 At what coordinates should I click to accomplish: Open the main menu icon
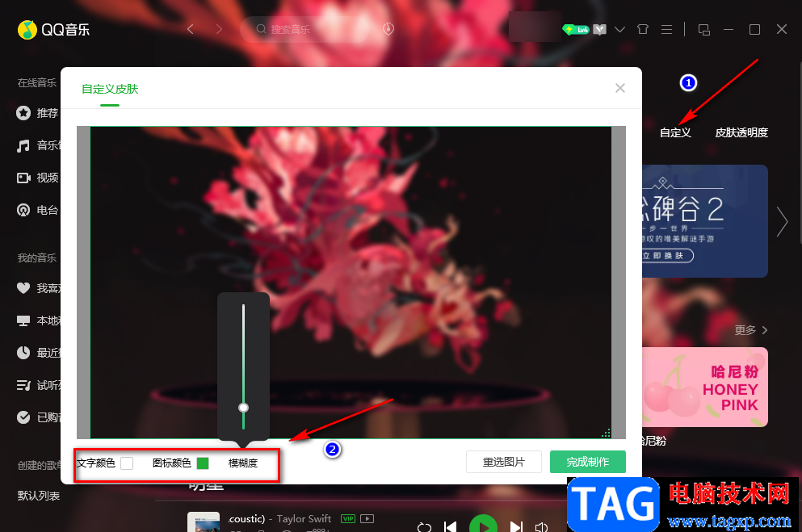(x=666, y=29)
